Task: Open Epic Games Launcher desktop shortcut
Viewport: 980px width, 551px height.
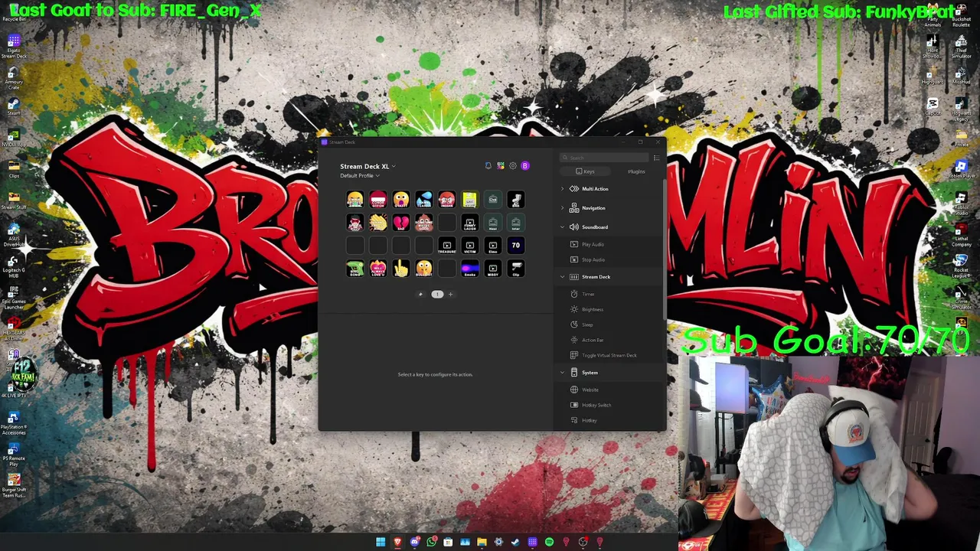Action: pyautogui.click(x=14, y=297)
